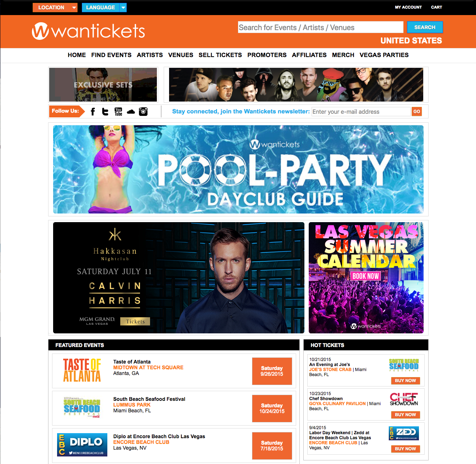
Task: Submit newsletter with the GO button
Action: click(x=417, y=112)
